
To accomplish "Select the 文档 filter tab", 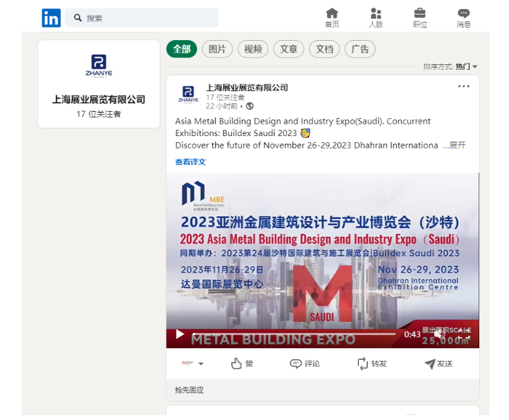I will [x=324, y=49].
